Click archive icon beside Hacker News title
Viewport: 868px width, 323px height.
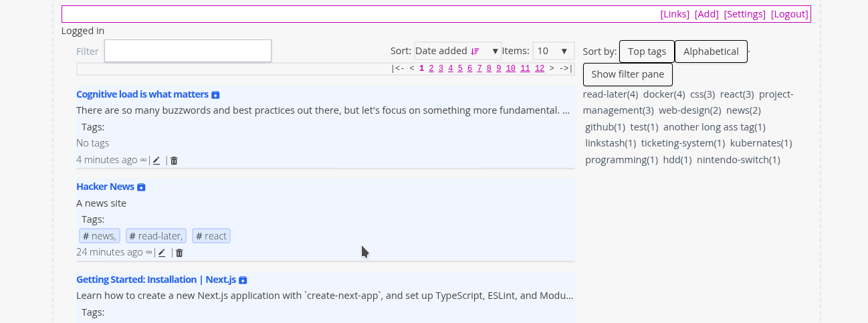141,187
